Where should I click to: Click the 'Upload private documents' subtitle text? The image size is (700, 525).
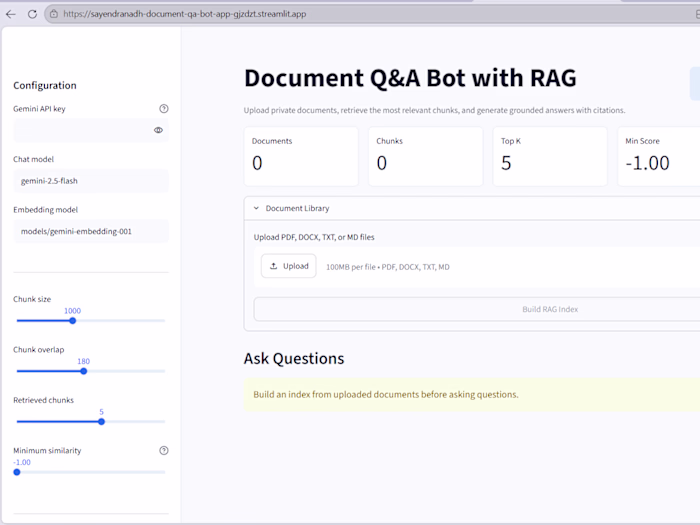[x=434, y=110]
